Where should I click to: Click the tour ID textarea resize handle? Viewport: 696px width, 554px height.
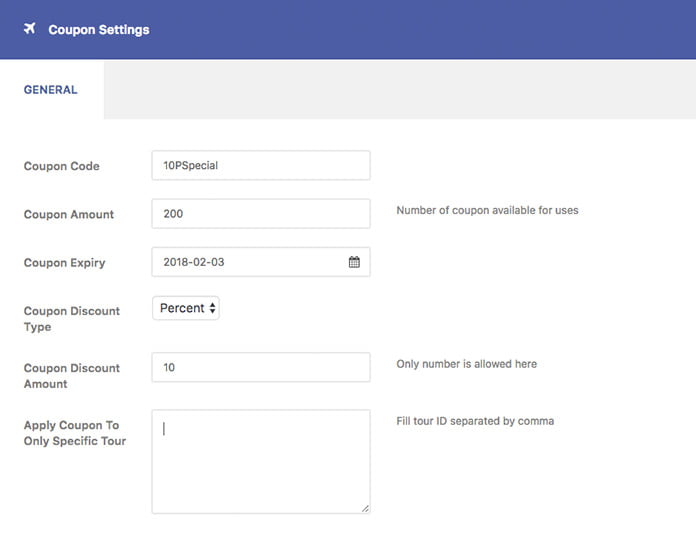[364, 508]
